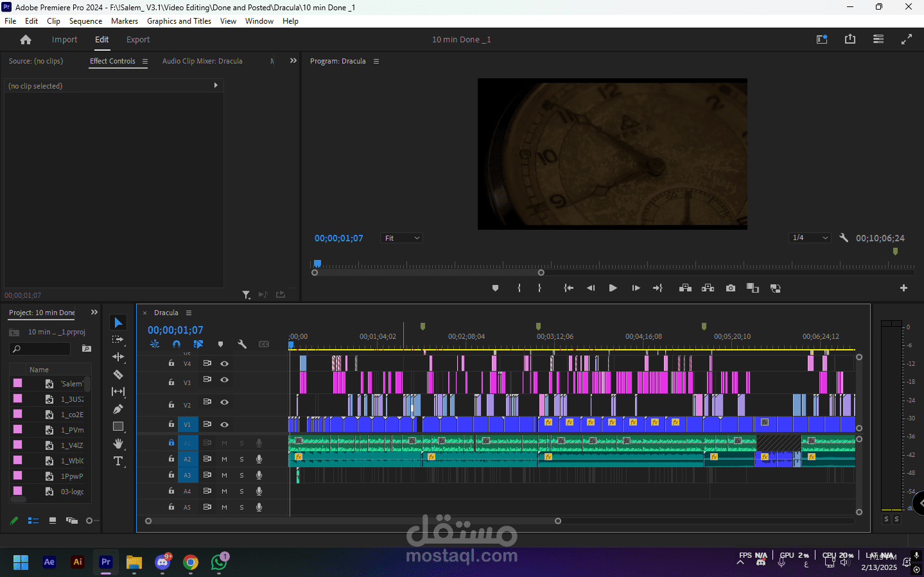Click the pink label swatch for 'Salem'
Image resolution: width=924 pixels, height=577 pixels.
(x=18, y=383)
